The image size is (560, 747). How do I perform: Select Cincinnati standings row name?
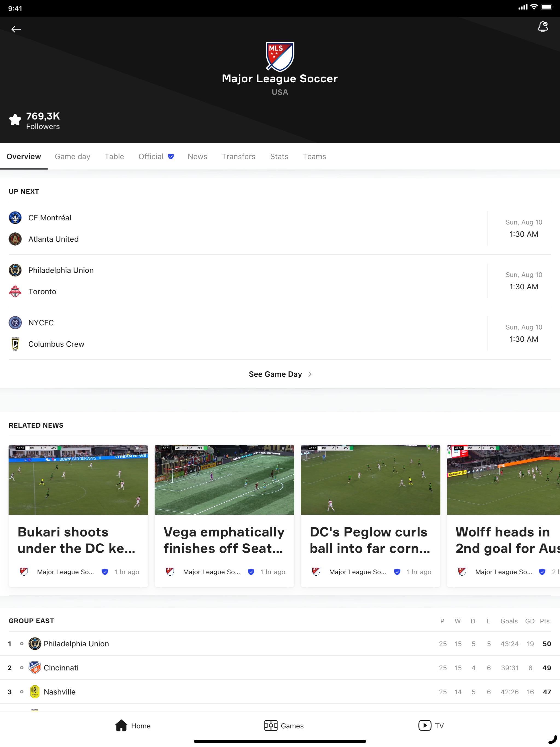(x=61, y=668)
